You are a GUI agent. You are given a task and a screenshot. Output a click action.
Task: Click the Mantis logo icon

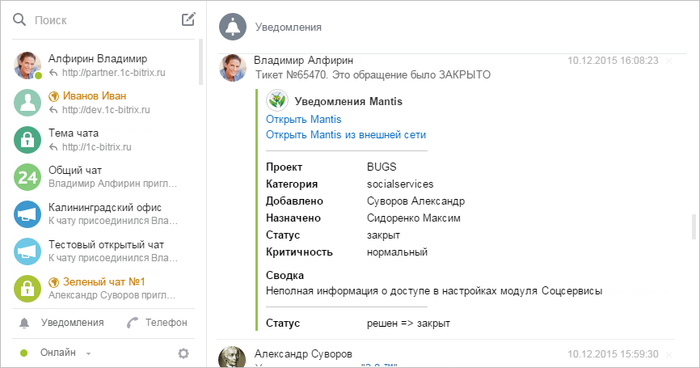(277, 100)
